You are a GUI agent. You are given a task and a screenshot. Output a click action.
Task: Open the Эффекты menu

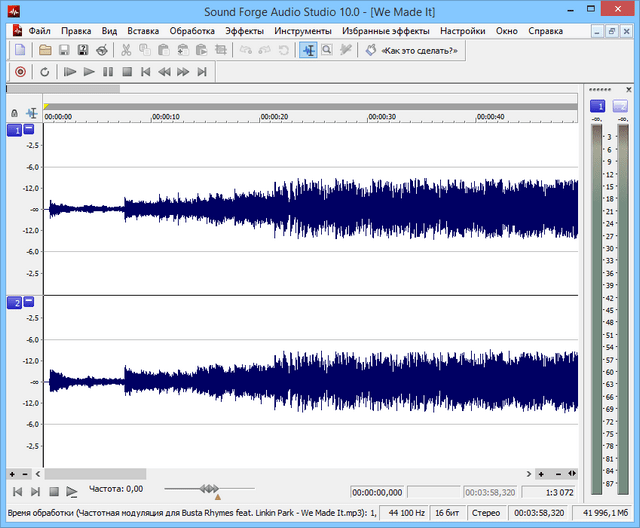coord(245,31)
